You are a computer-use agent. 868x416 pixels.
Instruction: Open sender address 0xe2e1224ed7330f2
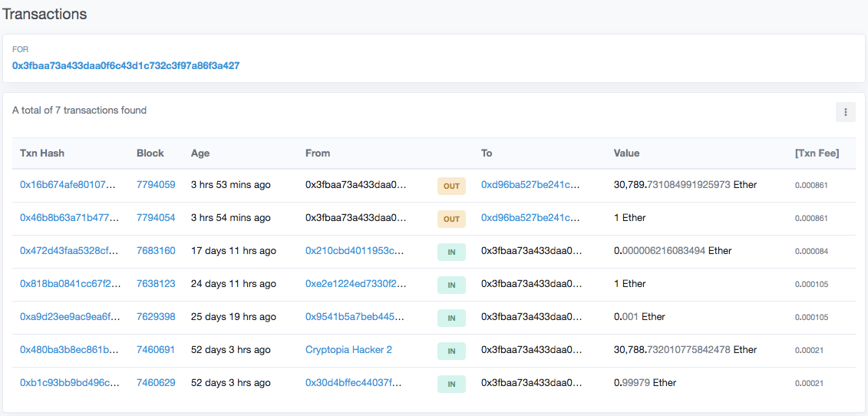tap(356, 284)
